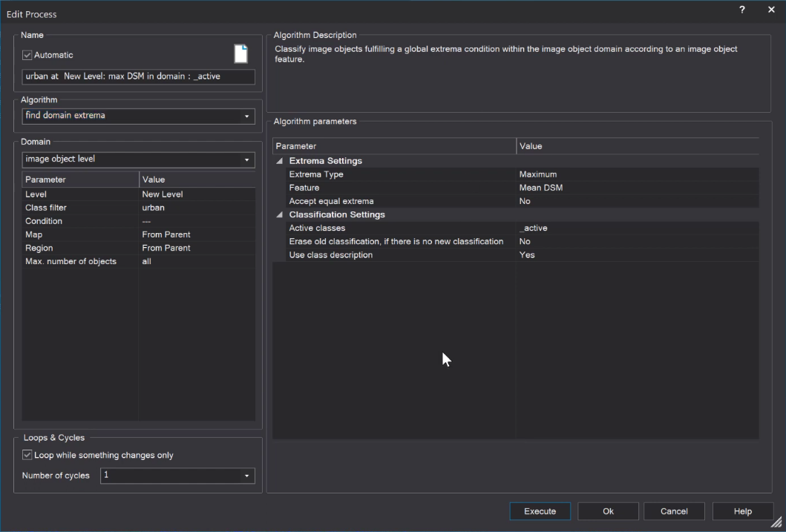The height and width of the screenshot is (532, 786).
Task: Click the document comment icon in Name section
Action: 240,54
